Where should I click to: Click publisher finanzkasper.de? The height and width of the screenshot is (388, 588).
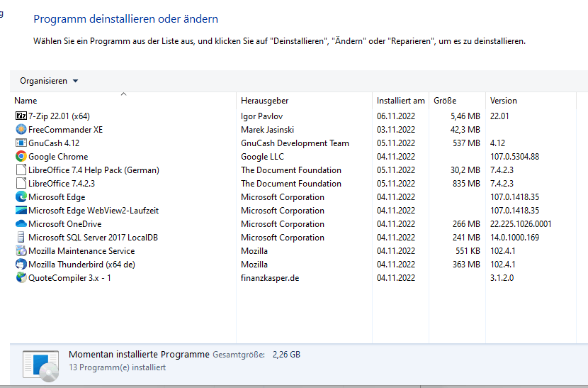pos(270,278)
